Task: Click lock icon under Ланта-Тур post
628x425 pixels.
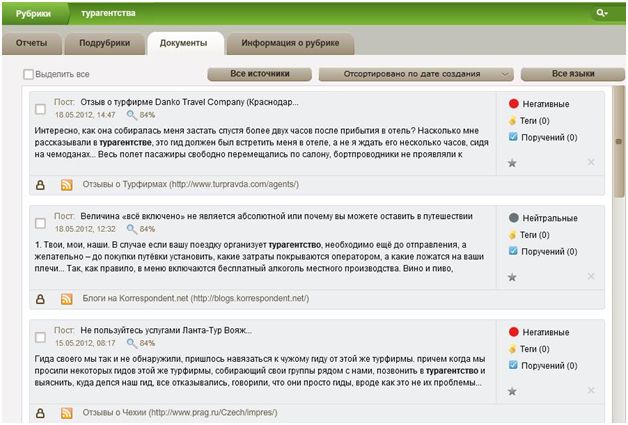Action: [41, 412]
